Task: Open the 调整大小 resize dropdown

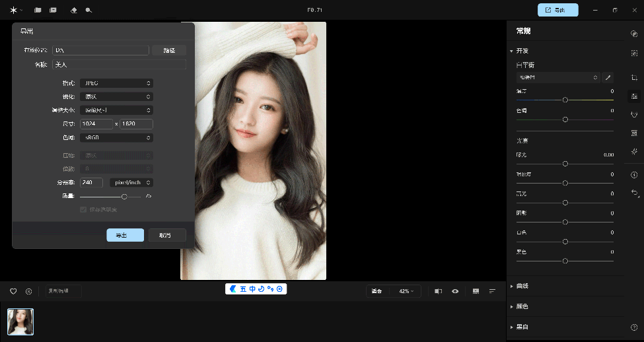Action: pos(117,110)
